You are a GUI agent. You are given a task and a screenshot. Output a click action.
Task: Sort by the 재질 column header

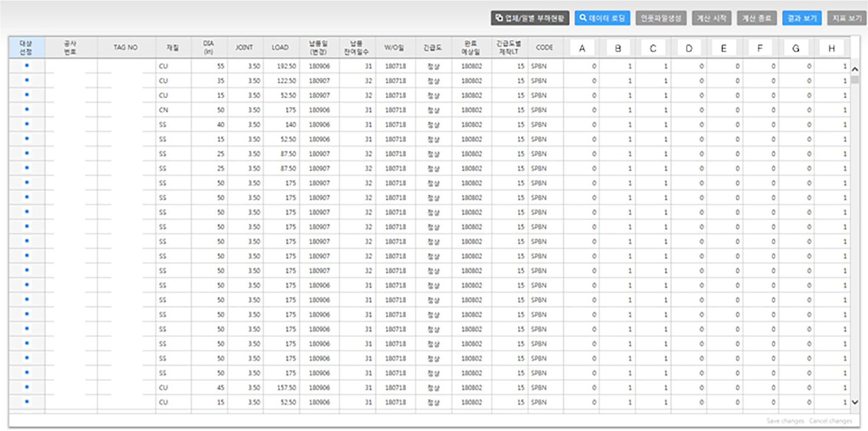[173, 48]
